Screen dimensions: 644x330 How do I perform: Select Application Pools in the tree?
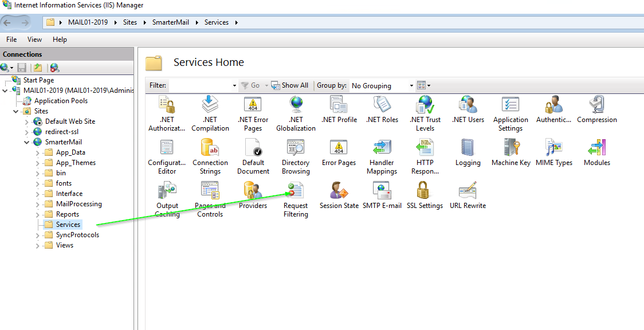[x=61, y=101]
